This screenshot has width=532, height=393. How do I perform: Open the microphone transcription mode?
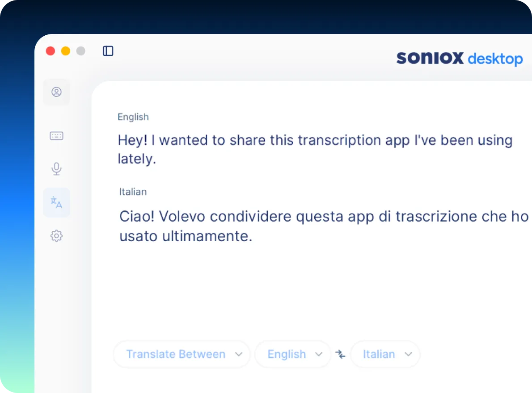(56, 169)
